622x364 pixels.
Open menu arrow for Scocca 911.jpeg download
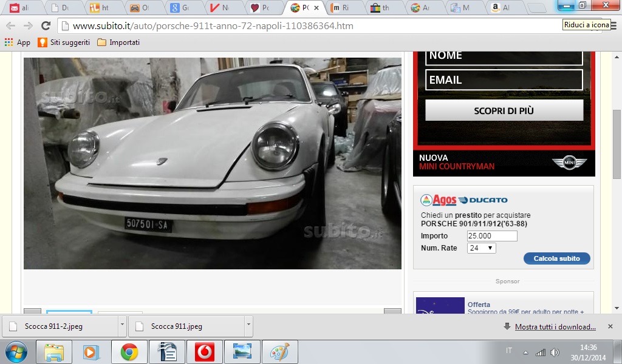[248, 326]
